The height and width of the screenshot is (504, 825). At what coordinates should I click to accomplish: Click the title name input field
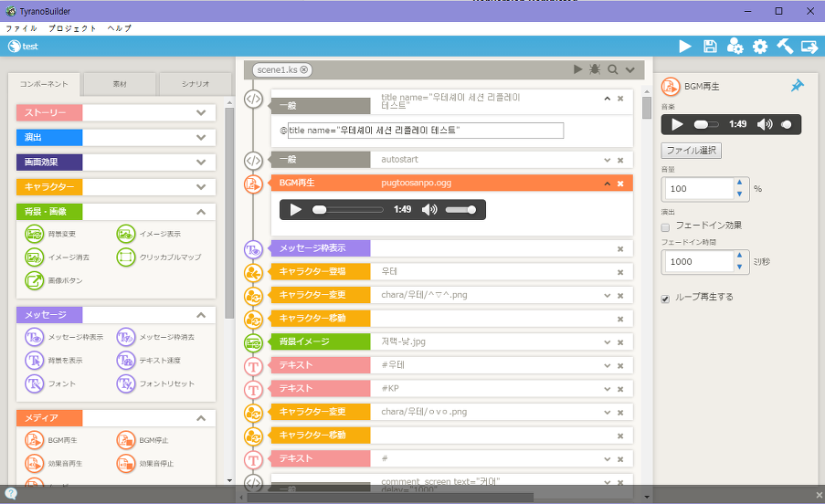click(x=426, y=131)
